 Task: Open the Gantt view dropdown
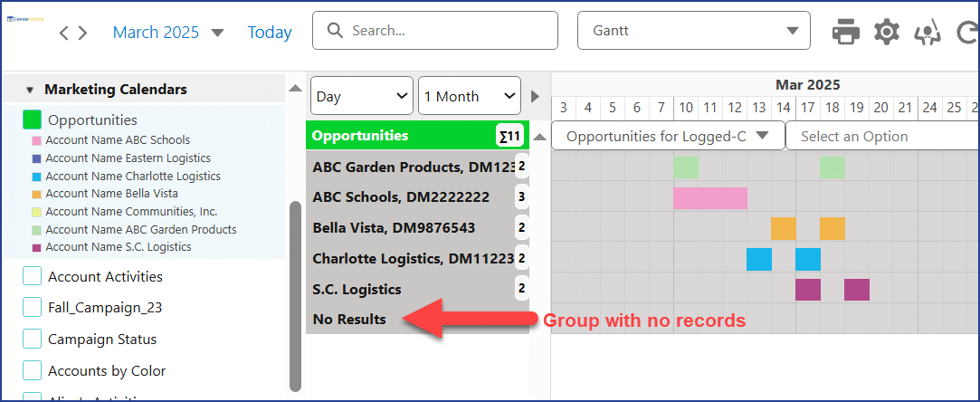tap(694, 31)
